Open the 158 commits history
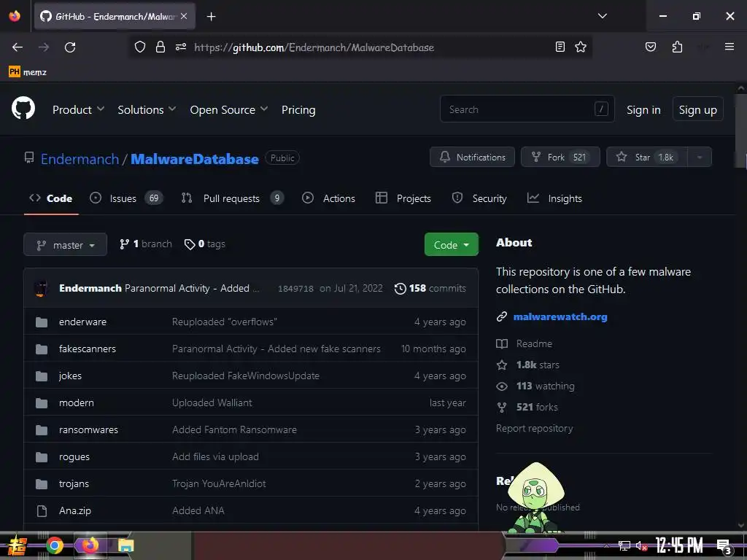The image size is (747, 560). 430,289
